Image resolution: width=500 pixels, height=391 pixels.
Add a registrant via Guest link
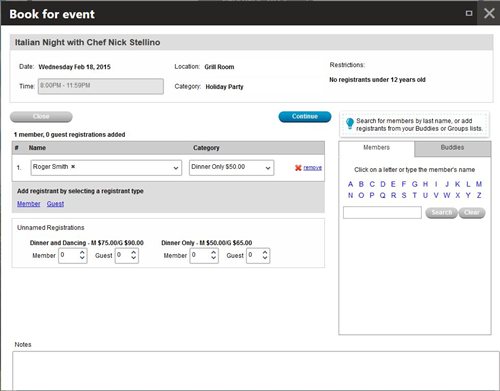coord(55,204)
